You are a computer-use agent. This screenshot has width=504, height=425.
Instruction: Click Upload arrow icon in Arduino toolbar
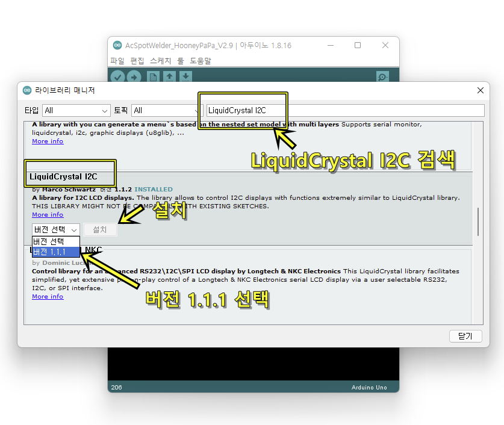pyautogui.click(x=134, y=76)
